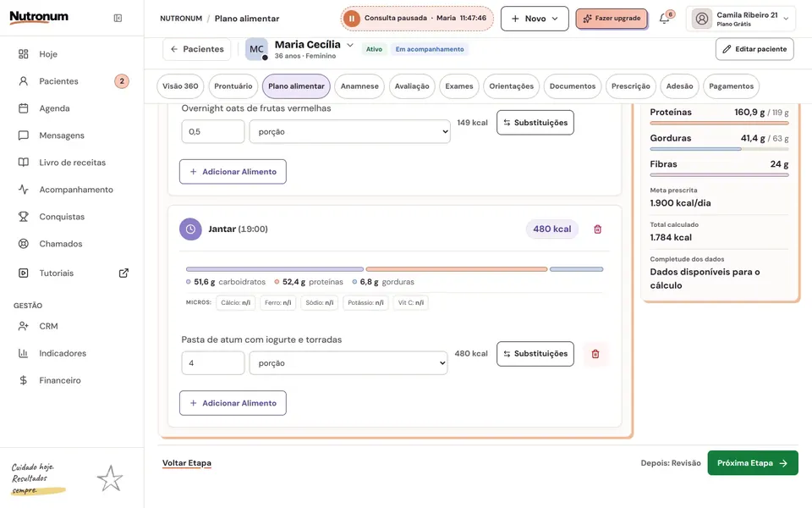This screenshot has height=508, width=812.
Task: Click the 480 kcal Jantar badge
Action: pos(552,229)
